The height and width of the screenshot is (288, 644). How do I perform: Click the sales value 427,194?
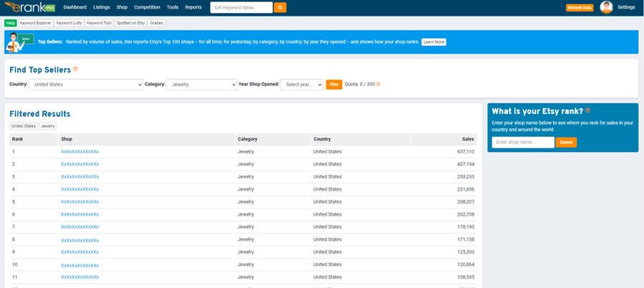click(466, 164)
